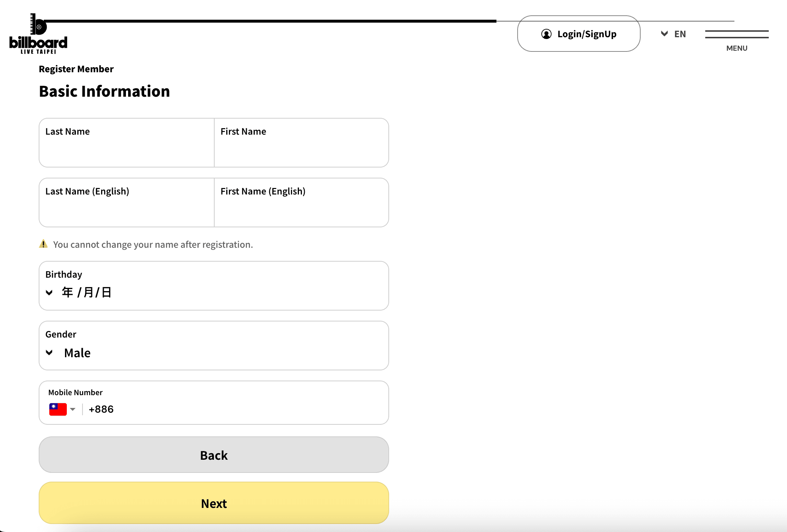Click the Birthday date placeholder text
This screenshot has height=532, width=787.
(x=87, y=293)
